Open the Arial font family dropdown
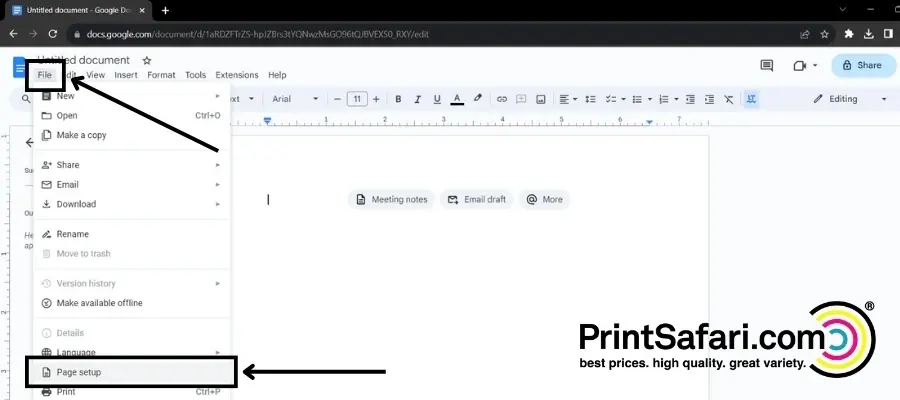This screenshot has width=900, height=400. click(x=295, y=99)
